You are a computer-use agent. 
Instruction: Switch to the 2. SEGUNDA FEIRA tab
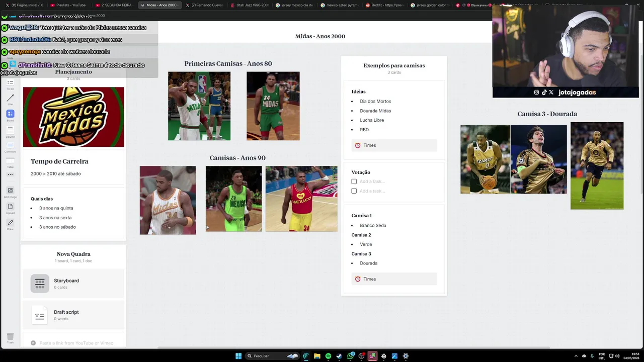(113, 5)
